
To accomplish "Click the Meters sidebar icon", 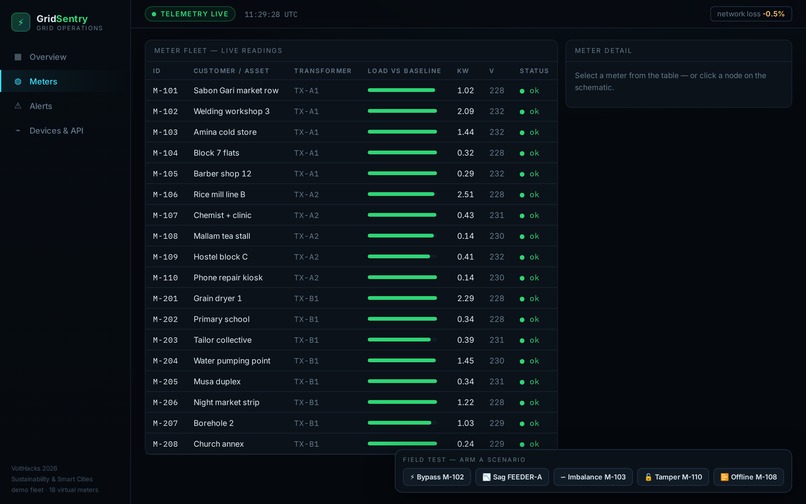I will click(x=18, y=82).
